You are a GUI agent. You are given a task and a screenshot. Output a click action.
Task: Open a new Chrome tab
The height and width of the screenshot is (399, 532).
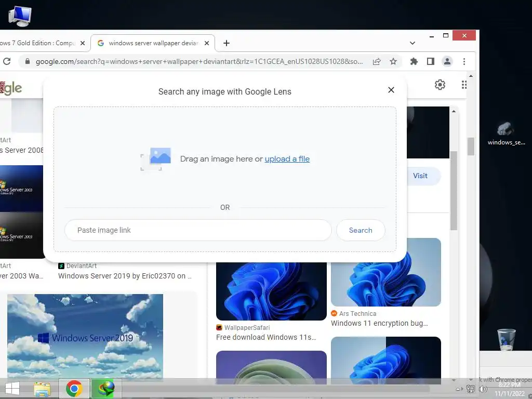[x=227, y=43]
